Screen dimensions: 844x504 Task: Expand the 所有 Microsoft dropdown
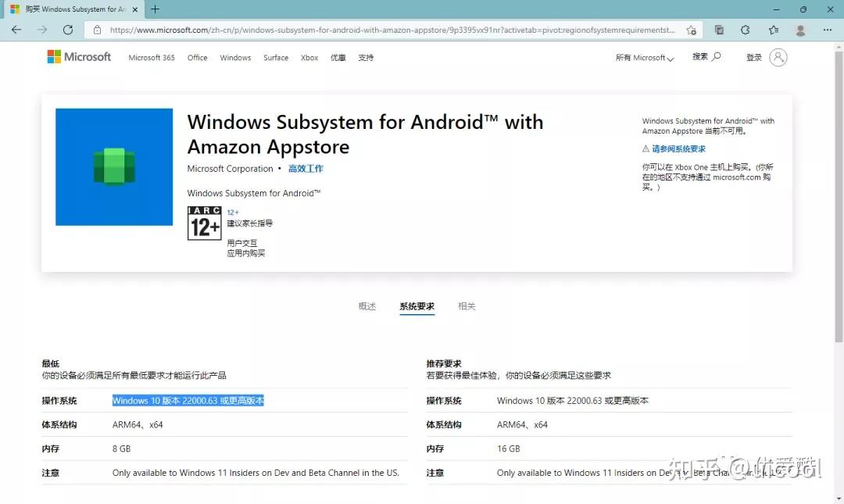click(643, 57)
